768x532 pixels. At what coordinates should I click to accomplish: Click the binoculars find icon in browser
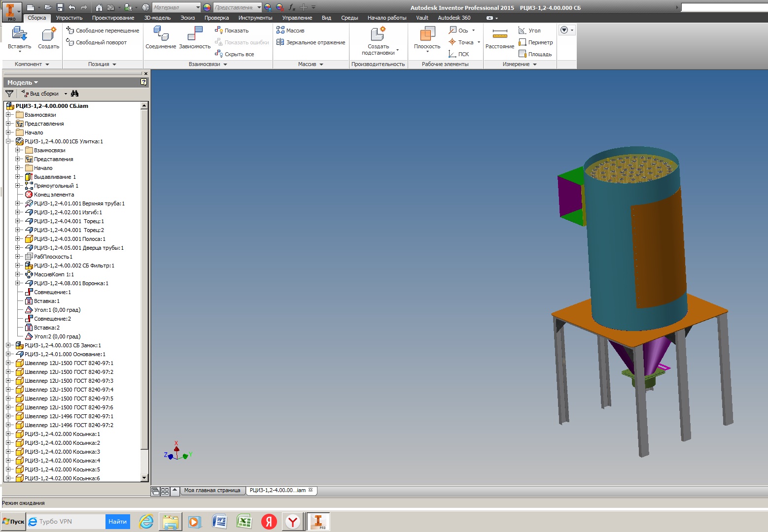75,94
